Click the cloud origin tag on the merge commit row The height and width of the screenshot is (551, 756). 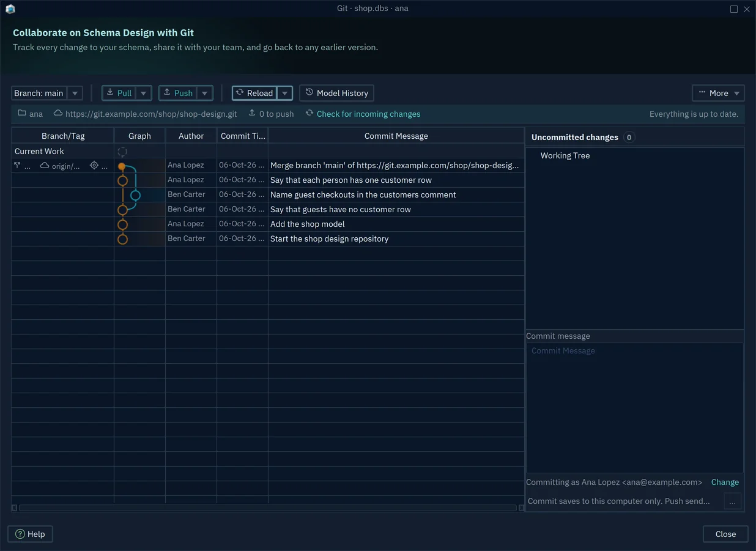60,166
